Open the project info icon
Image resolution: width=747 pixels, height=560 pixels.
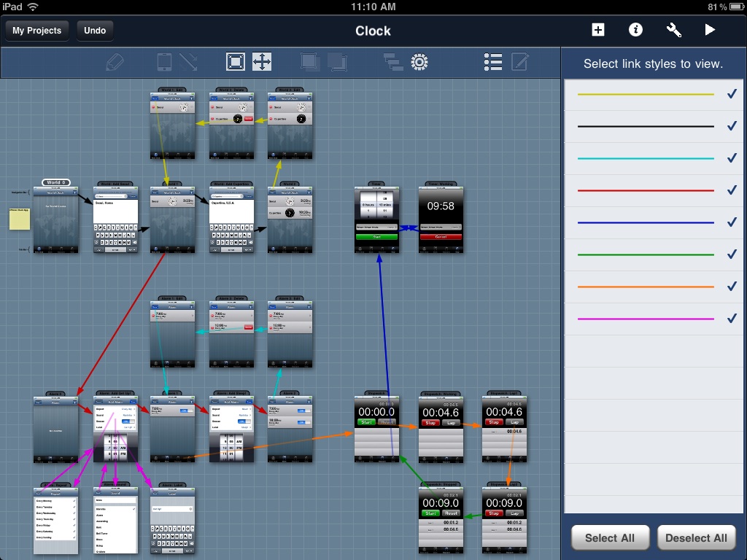[636, 30]
